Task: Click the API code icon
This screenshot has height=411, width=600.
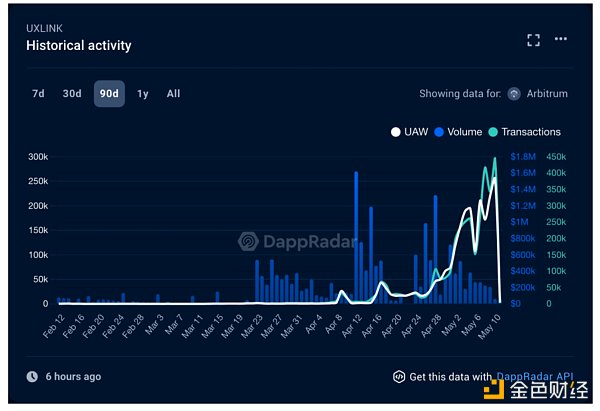Action: coord(399,377)
